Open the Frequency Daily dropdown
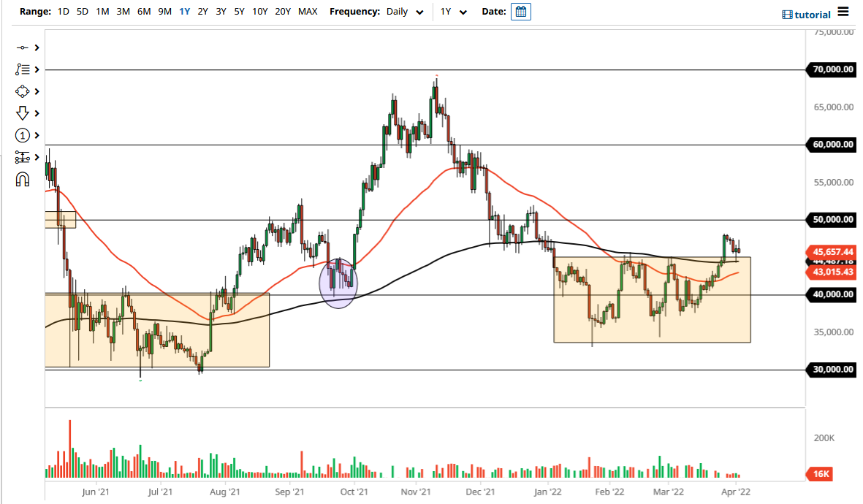Screen dimensions: 863x504 click(404, 12)
